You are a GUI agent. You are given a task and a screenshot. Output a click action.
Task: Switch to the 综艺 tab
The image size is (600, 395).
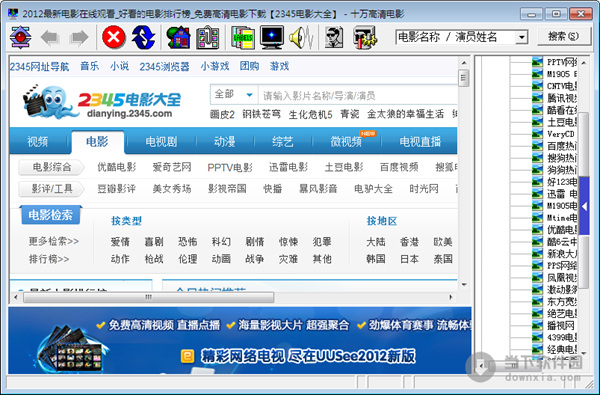(283, 142)
